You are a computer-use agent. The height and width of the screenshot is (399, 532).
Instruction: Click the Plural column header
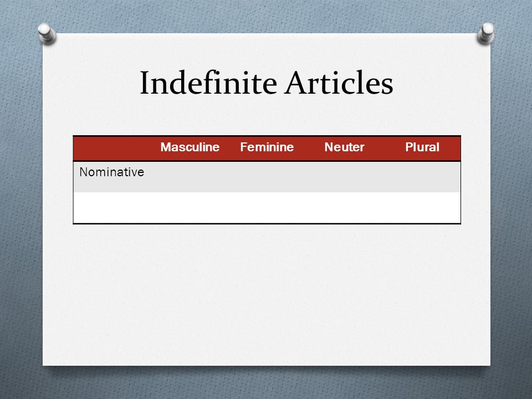(422, 147)
